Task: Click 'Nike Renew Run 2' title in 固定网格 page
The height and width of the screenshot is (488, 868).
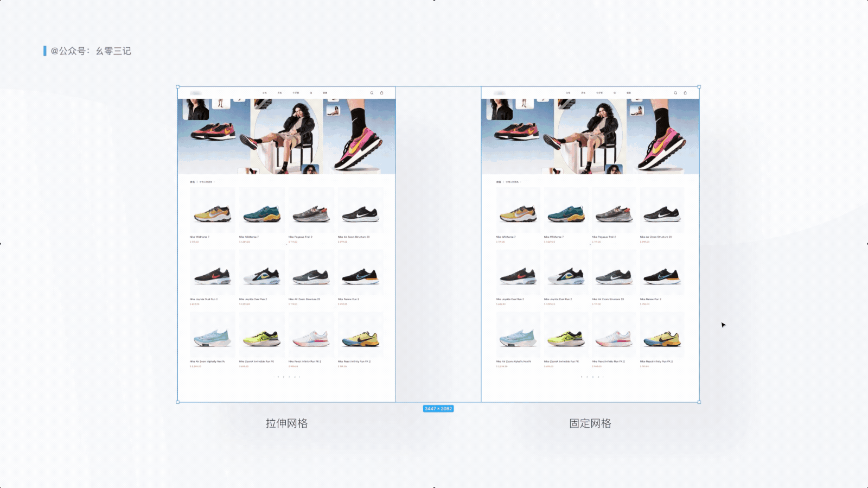Action: (650, 299)
